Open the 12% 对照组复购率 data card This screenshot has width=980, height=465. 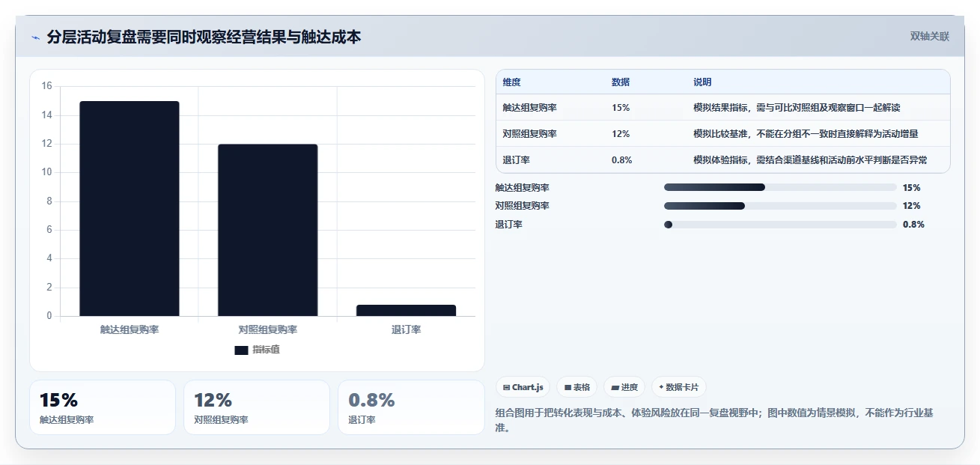(x=257, y=407)
